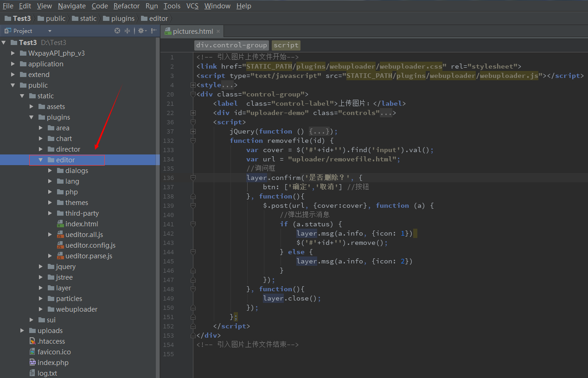Click the favicon.ico file icon
Viewport: 588px width, 378px height.
[32, 352]
